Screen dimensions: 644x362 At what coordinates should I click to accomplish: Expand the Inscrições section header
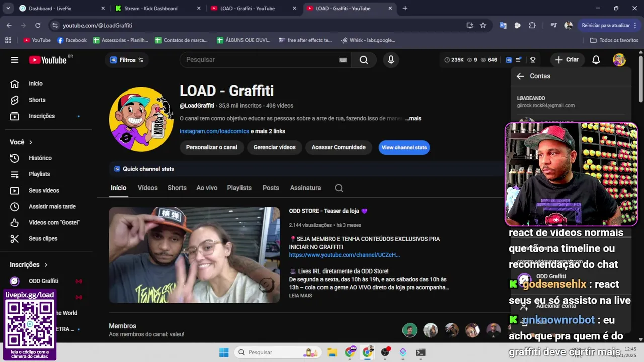point(29,265)
